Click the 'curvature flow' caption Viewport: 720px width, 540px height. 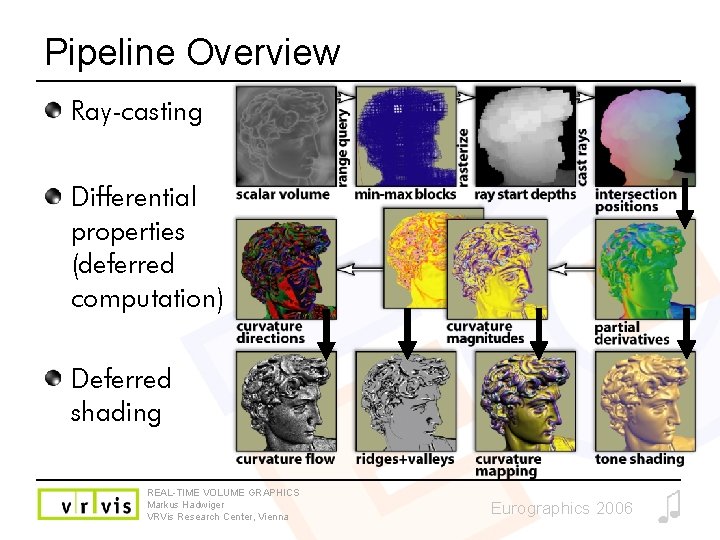tap(285, 459)
